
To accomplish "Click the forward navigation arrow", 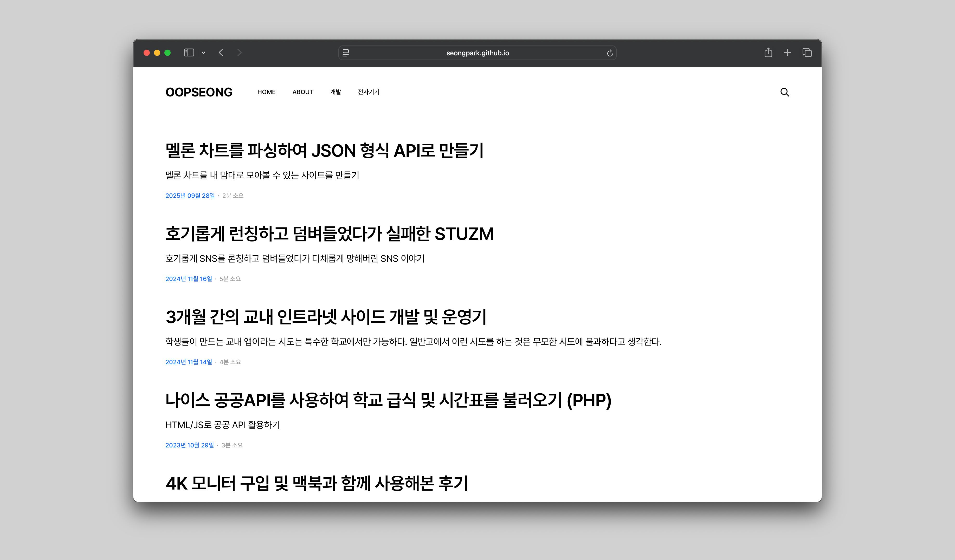I will click(239, 53).
